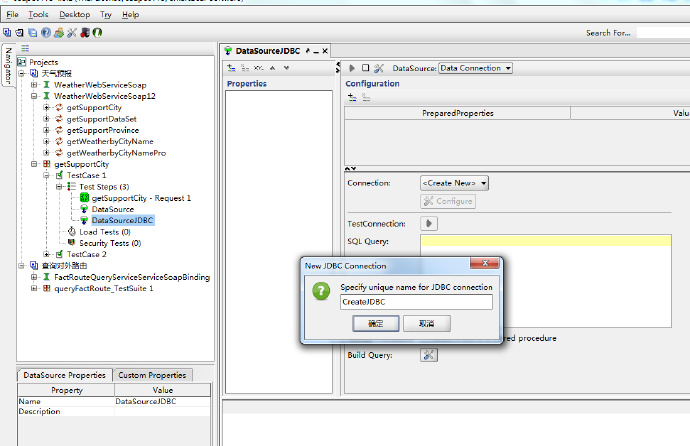Click the add property icon in Properties toolbar

point(231,68)
